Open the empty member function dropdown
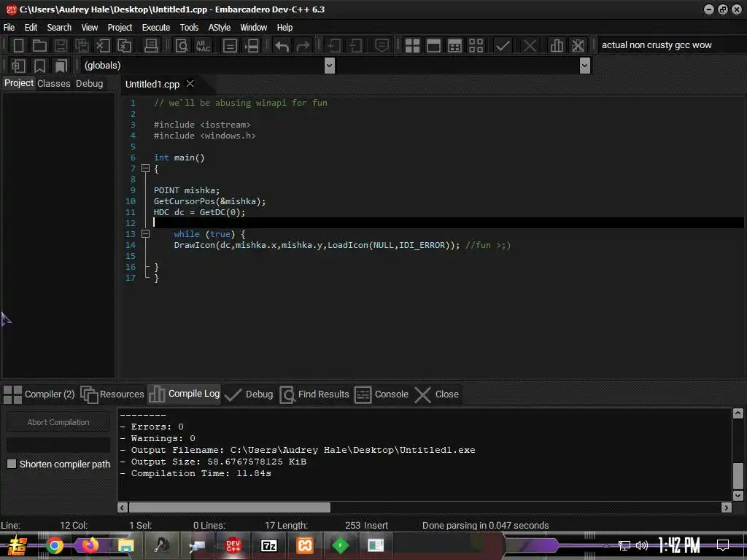This screenshot has height=560, width=747. pyautogui.click(x=585, y=66)
